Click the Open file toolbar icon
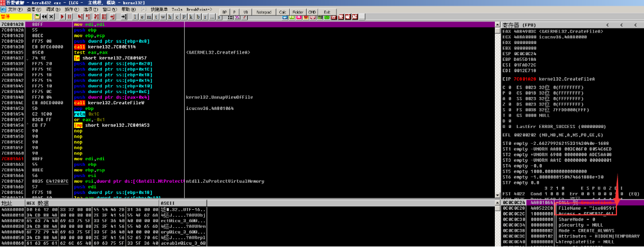The height and width of the screenshot is (247, 644). point(35,17)
